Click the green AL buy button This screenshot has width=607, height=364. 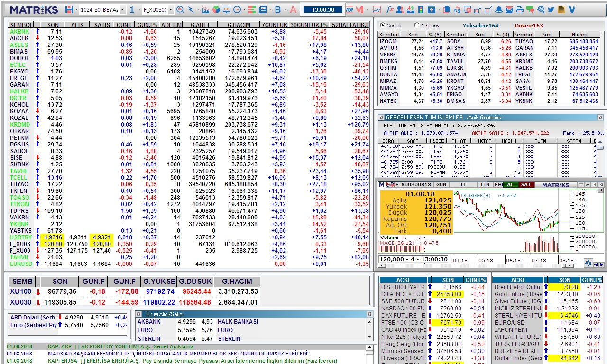pos(510,184)
